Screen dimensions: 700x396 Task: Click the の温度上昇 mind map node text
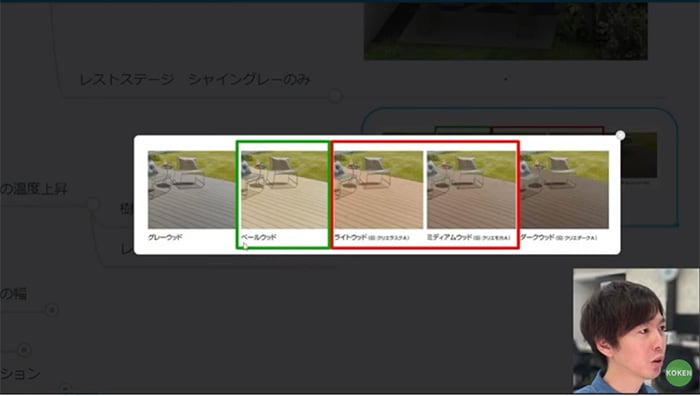click(34, 189)
